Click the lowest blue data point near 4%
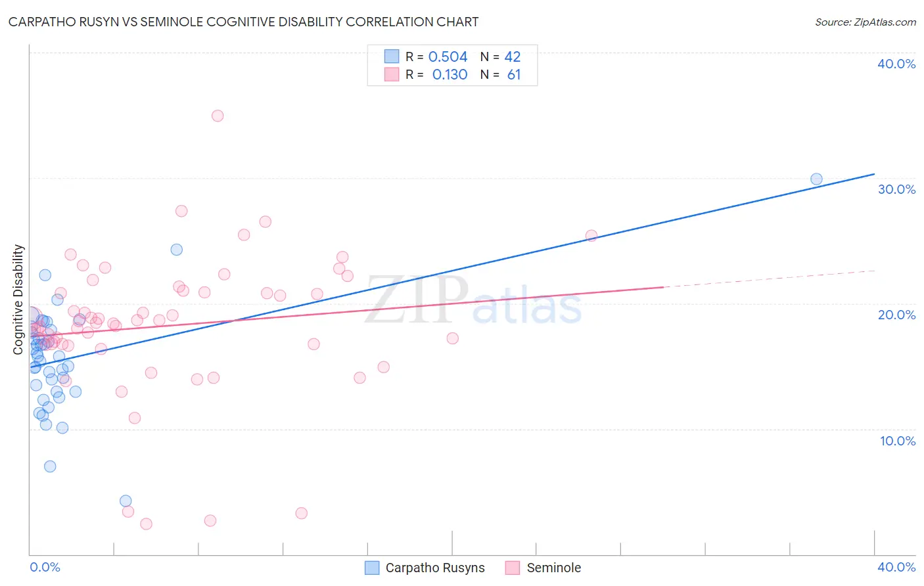924x586 pixels. (x=126, y=501)
